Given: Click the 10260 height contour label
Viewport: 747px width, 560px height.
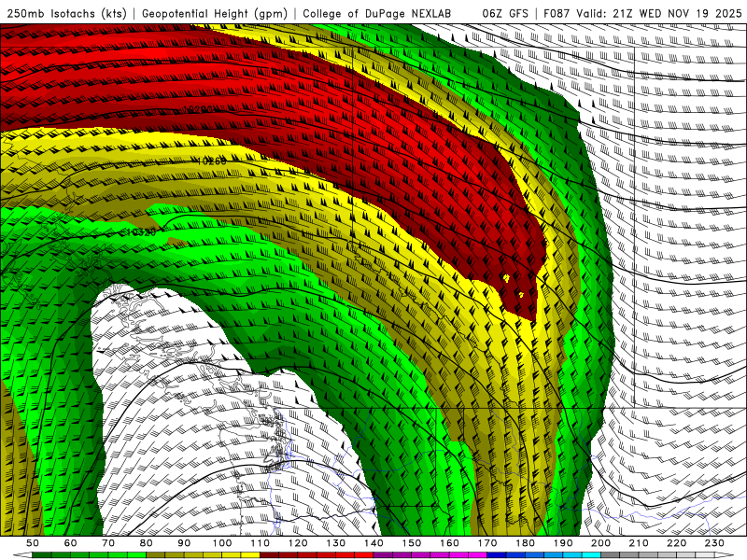Looking at the screenshot, I should 212,161.
